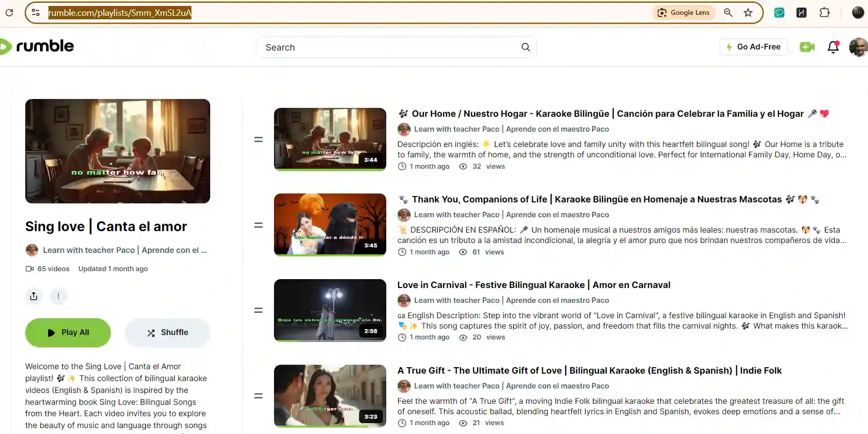Viewport: 868px width, 434px height.
Task: Select the rumble.com URL in the address bar
Action: (x=120, y=12)
